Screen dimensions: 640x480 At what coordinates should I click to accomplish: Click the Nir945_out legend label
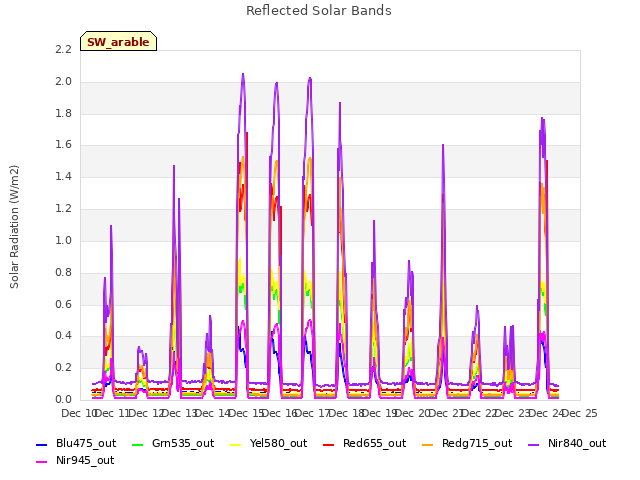(85, 460)
